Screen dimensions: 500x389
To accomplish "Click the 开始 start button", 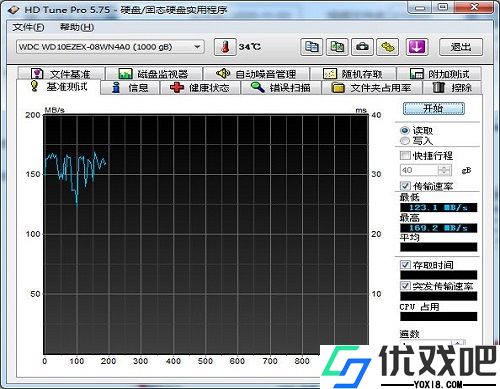I will 434,108.
